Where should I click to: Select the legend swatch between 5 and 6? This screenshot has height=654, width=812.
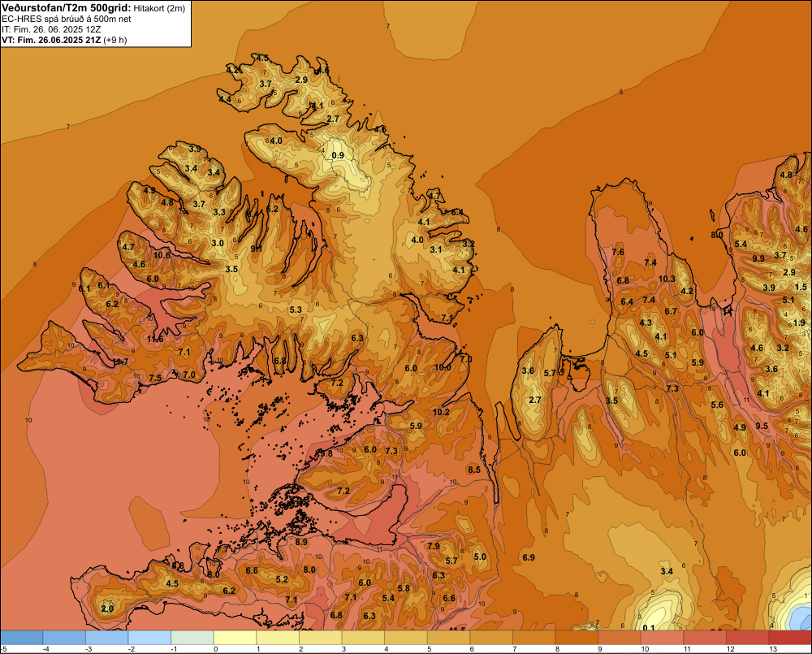(448, 637)
